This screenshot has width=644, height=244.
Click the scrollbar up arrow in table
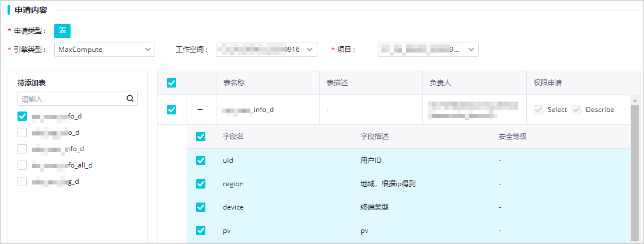pyautogui.click(x=635, y=100)
